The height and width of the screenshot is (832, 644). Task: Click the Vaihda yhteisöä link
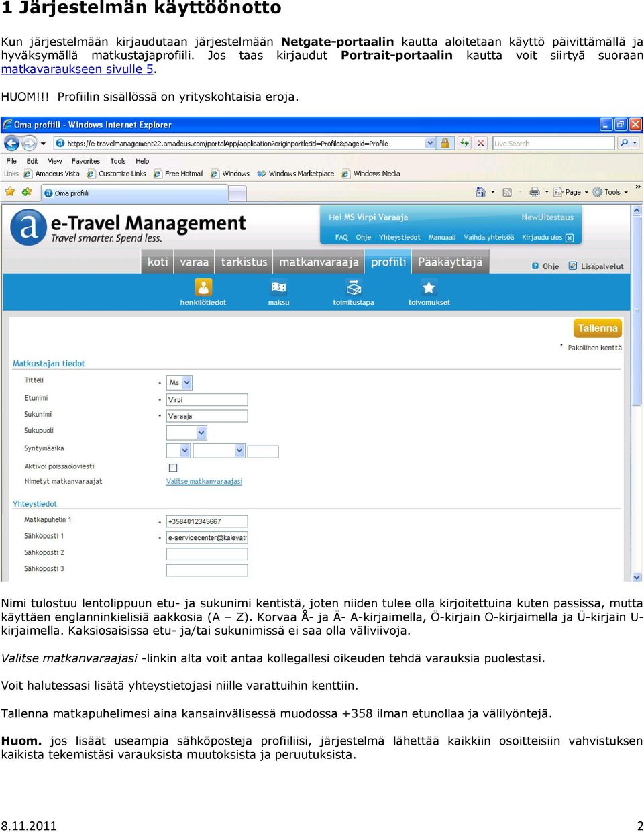pos(488,238)
